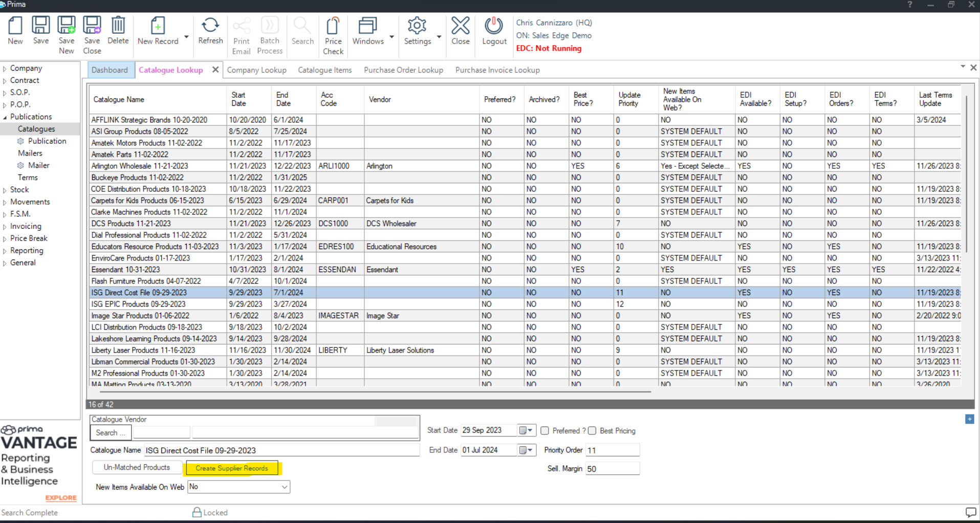The width and height of the screenshot is (980, 523).
Task: Open New Items Available On Web dropdown
Action: 285,487
